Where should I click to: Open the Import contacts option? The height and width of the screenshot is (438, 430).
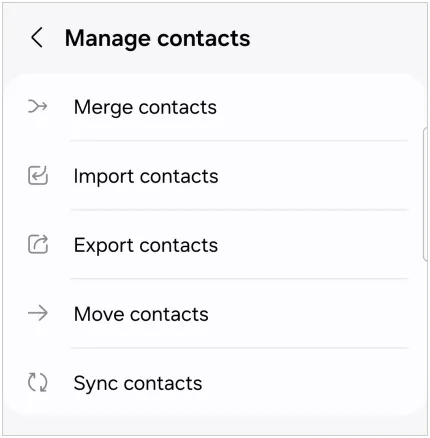215,176
